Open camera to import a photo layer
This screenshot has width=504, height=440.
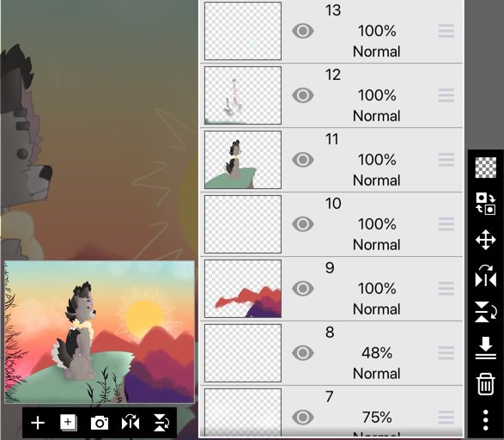click(100, 423)
